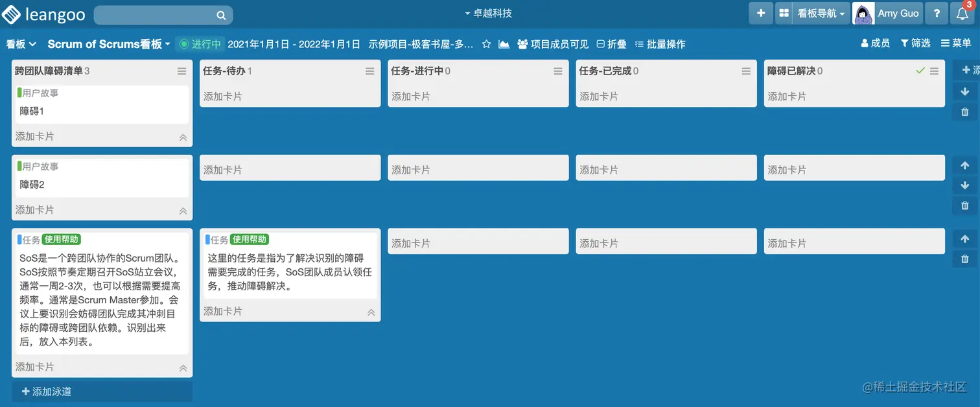Delete the 障碍1 swimlane with trash icon
Image resolution: width=980 pixels, height=407 pixels.
tap(964, 112)
